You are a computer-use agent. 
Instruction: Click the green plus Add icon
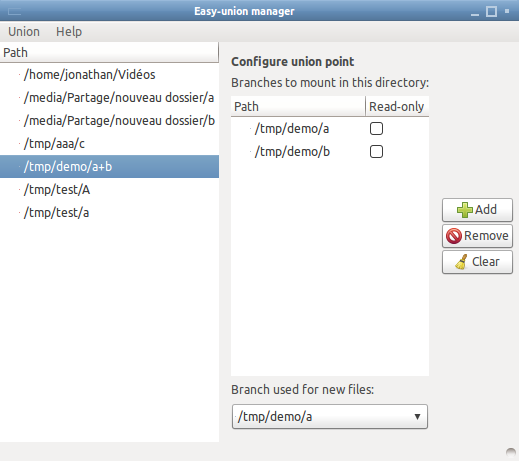pyautogui.click(x=465, y=210)
